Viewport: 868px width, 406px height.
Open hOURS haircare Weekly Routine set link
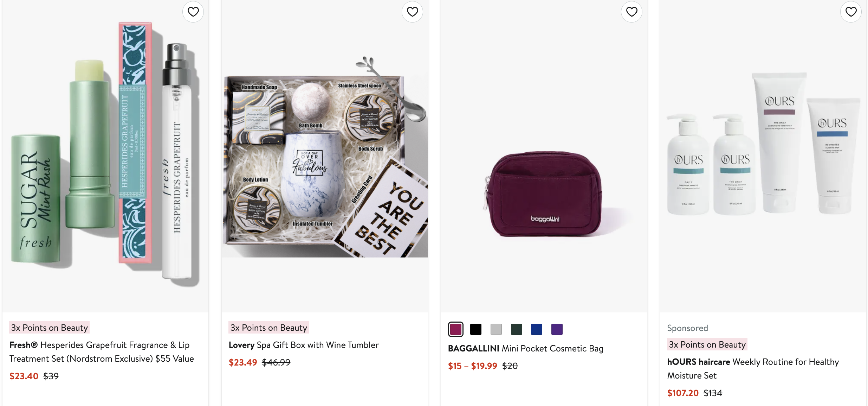click(753, 368)
